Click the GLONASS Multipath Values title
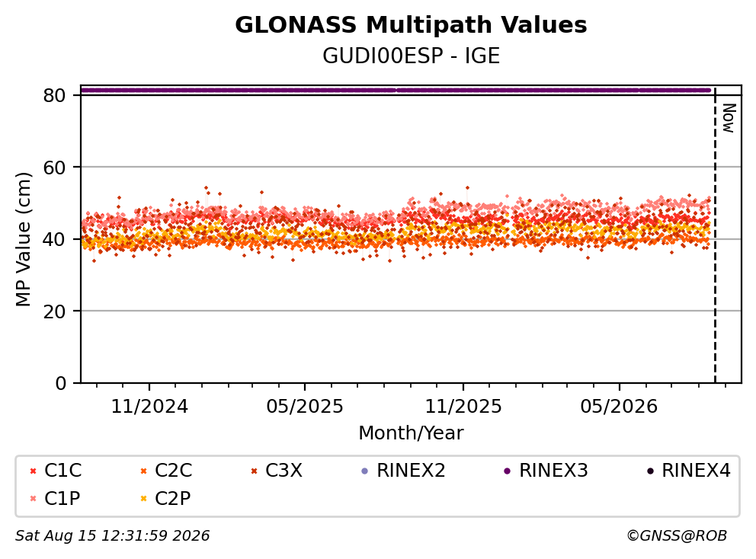Image resolution: width=756 pixels, height=559 pixels. (411, 25)
